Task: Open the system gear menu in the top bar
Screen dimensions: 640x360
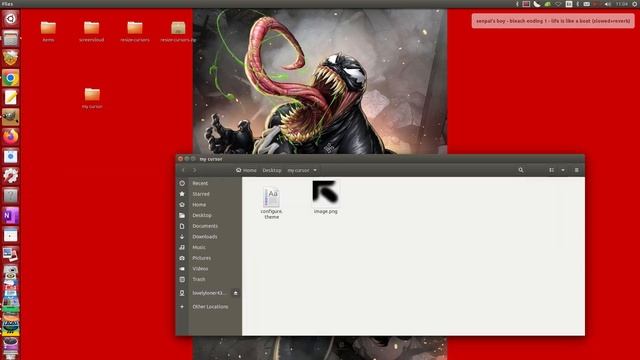Action: click(635, 4)
